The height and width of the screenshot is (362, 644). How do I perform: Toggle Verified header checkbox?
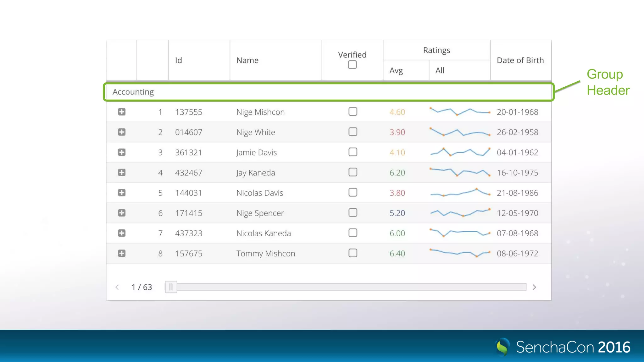tap(352, 65)
